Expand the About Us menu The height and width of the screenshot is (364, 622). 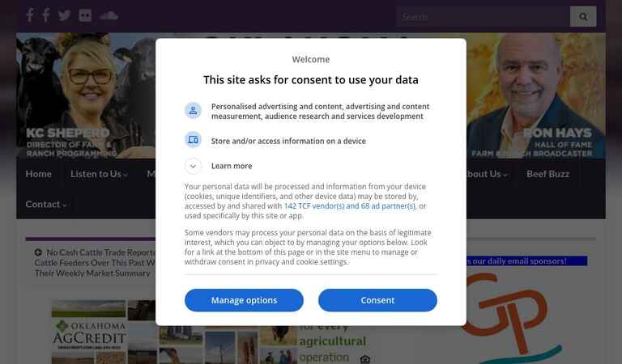click(485, 174)
